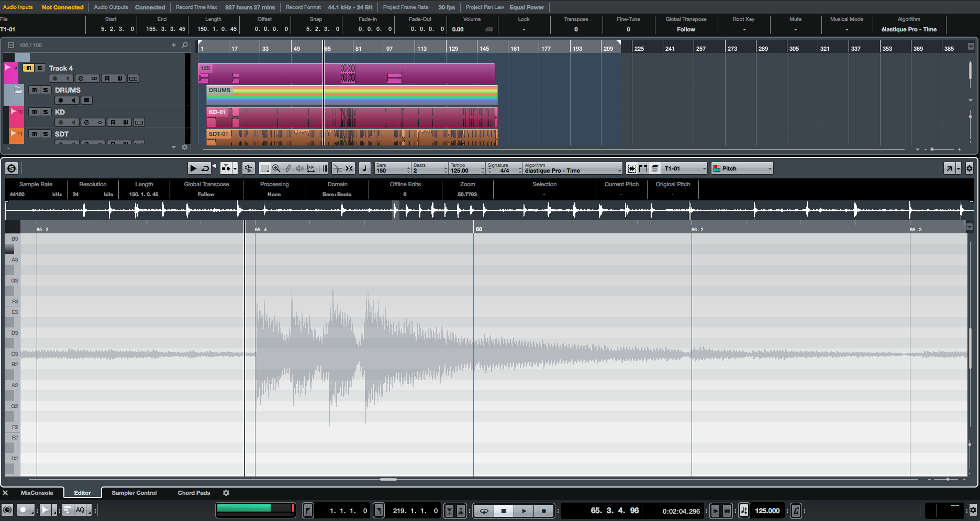Screen dimensions: 980x521
Task: Click the 125.000 tempo field
Action: (767, 511)
